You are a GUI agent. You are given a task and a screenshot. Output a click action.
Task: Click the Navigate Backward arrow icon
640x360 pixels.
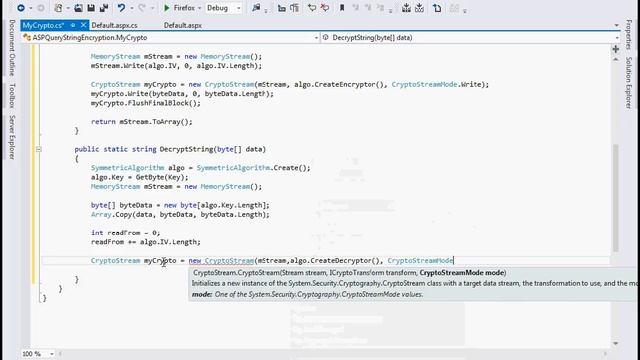(20, 8)
